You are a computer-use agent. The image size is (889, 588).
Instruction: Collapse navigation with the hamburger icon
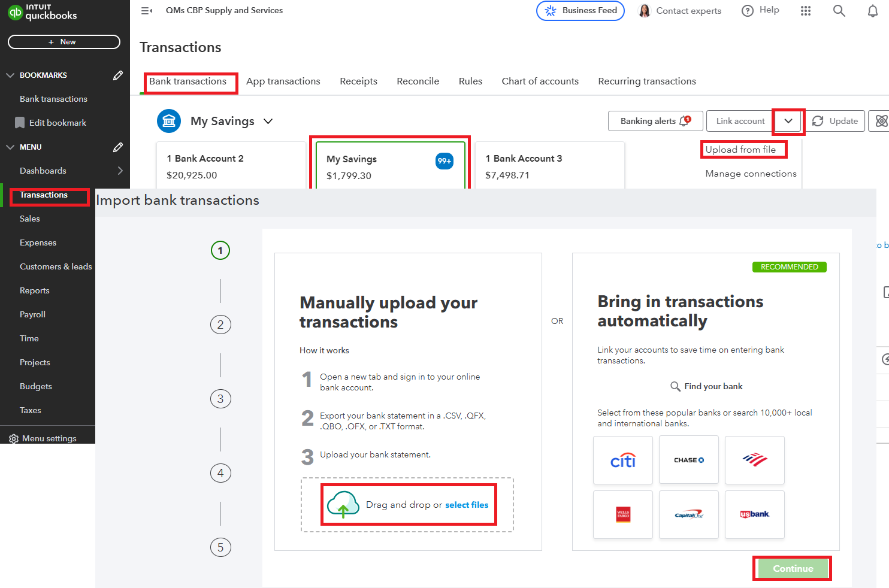(x=147, y=10)
